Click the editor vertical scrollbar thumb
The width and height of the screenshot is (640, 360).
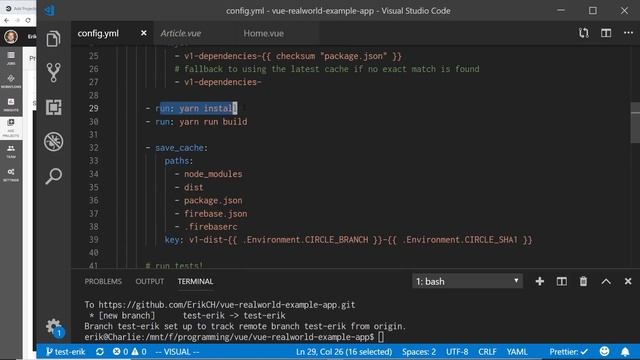tap(635, 122)
